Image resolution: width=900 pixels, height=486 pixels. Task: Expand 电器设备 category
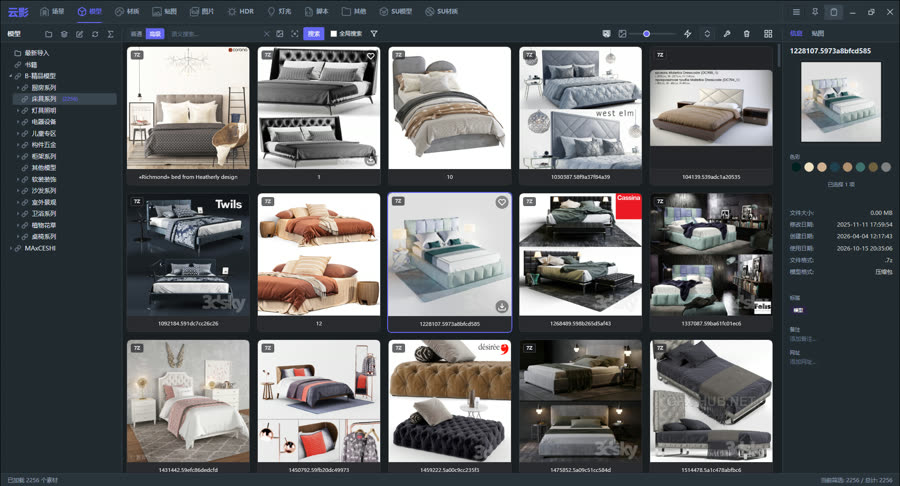tap(18, 122)
